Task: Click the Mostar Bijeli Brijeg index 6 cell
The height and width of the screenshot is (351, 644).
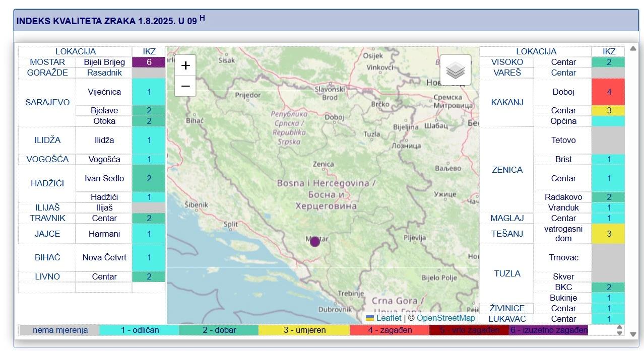Action: point(149,62)
